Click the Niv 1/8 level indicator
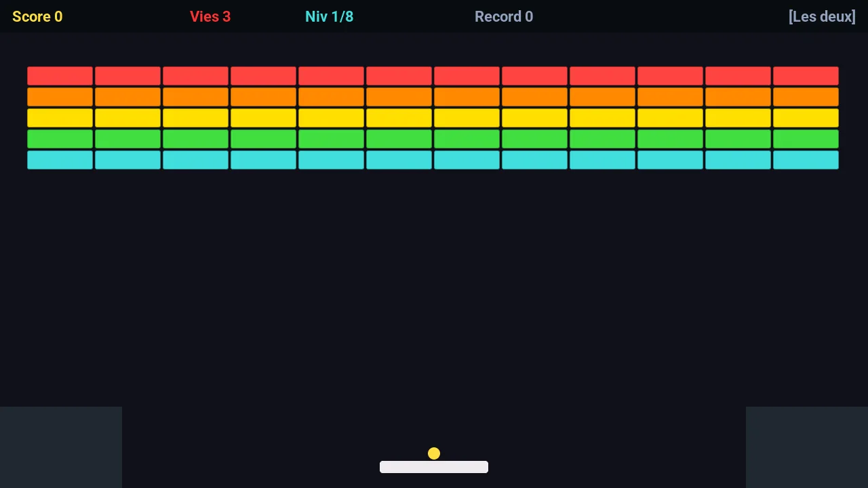The height and width of the screenshot is (488, 868). [x=330, y=17]
